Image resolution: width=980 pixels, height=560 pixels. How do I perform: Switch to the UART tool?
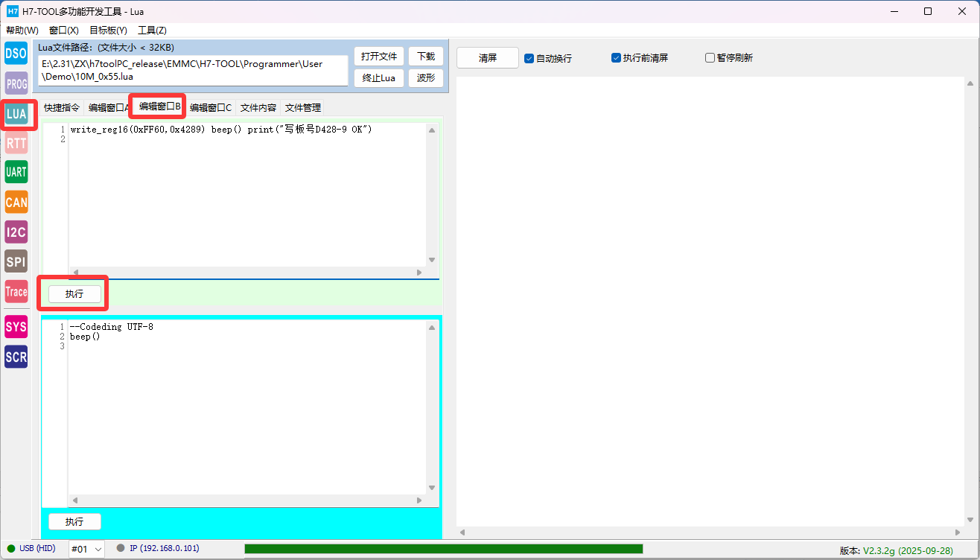(x=16, y=172)
